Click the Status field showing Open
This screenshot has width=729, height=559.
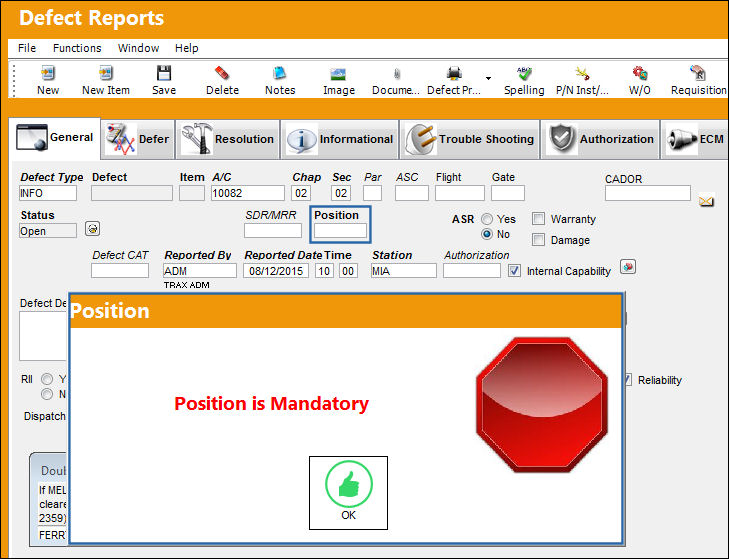(x=48, y=231)
